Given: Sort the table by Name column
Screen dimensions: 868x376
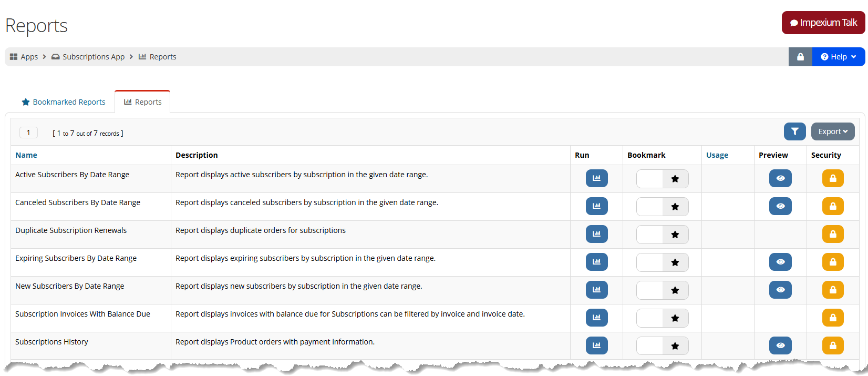Looking at the screenshot, I should tap(26, 155).
